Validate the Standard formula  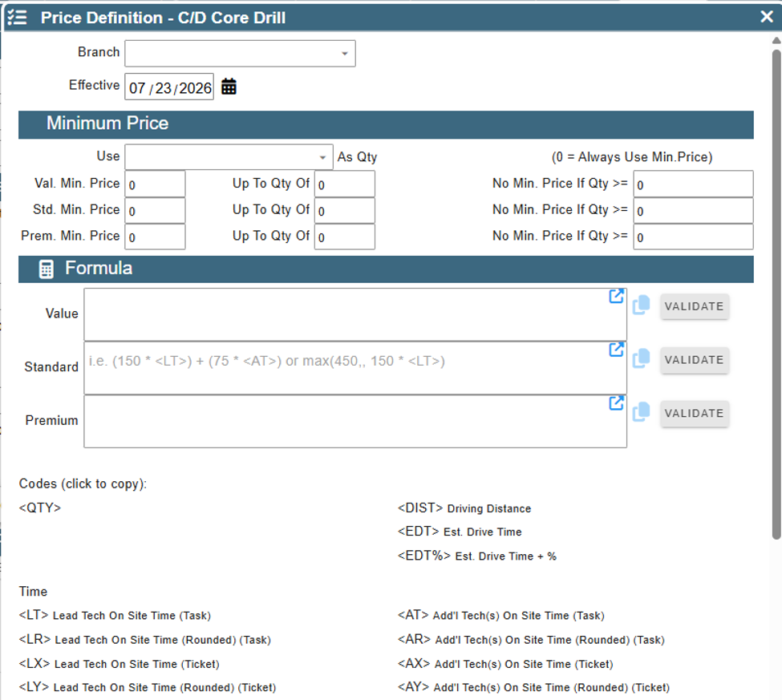[695, 360]
